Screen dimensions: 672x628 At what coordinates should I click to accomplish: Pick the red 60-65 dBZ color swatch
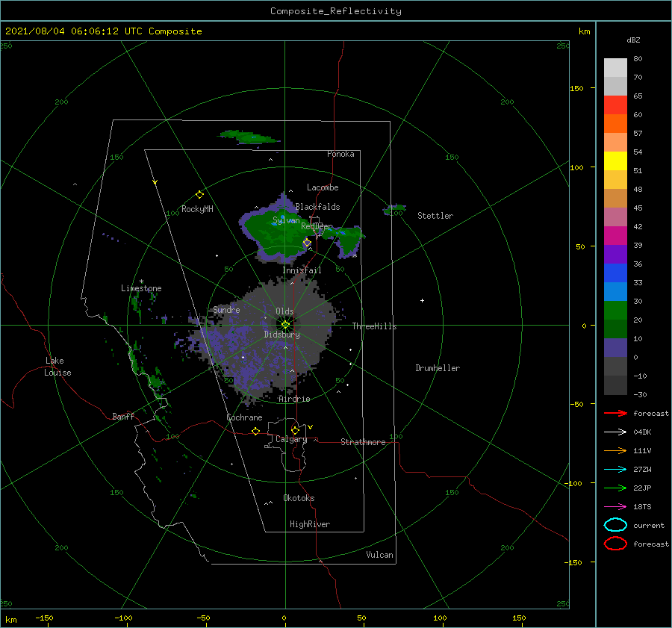point(615,105)
